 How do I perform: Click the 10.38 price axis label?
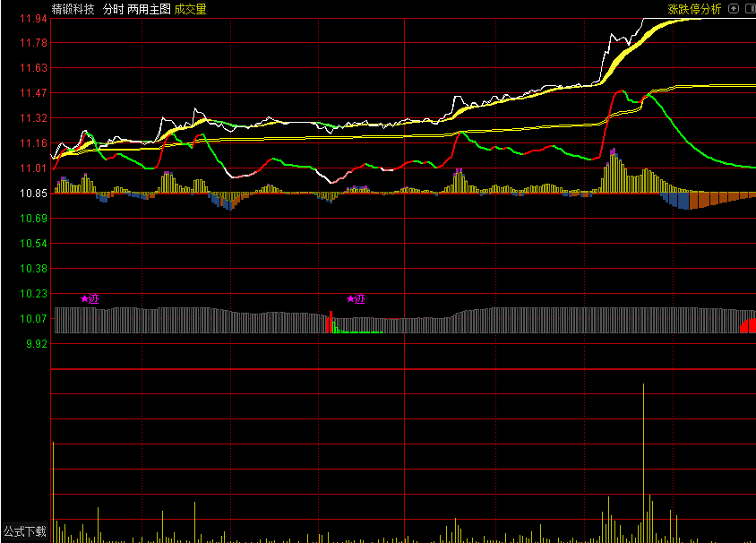(33, 269)
